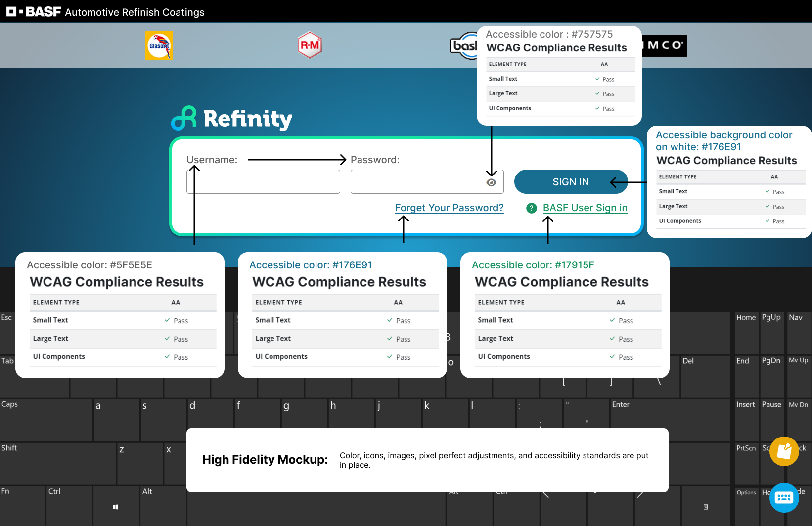Open the BASF User Sign in link
The image size is (812, 526).
coord(585,208)
